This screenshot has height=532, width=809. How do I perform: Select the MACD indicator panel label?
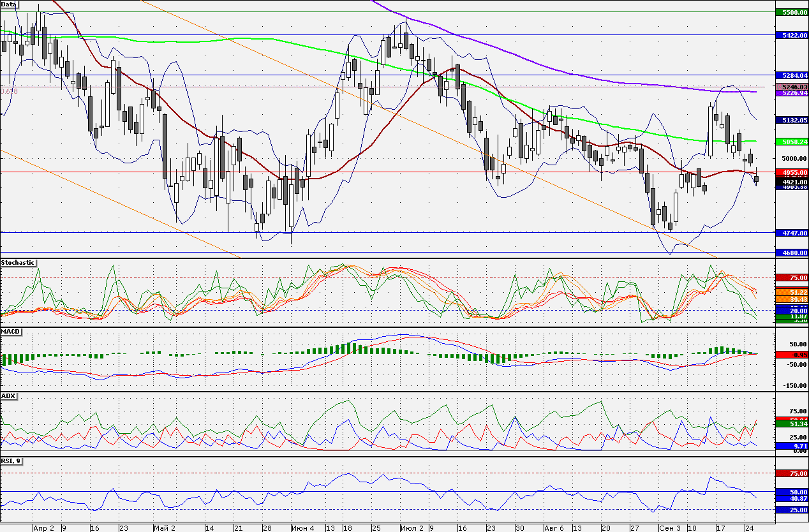11,332
